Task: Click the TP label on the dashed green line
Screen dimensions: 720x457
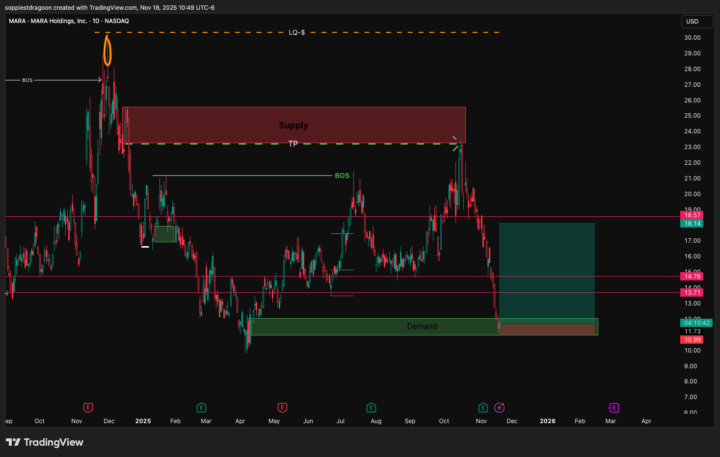Action: coord(293,144)
